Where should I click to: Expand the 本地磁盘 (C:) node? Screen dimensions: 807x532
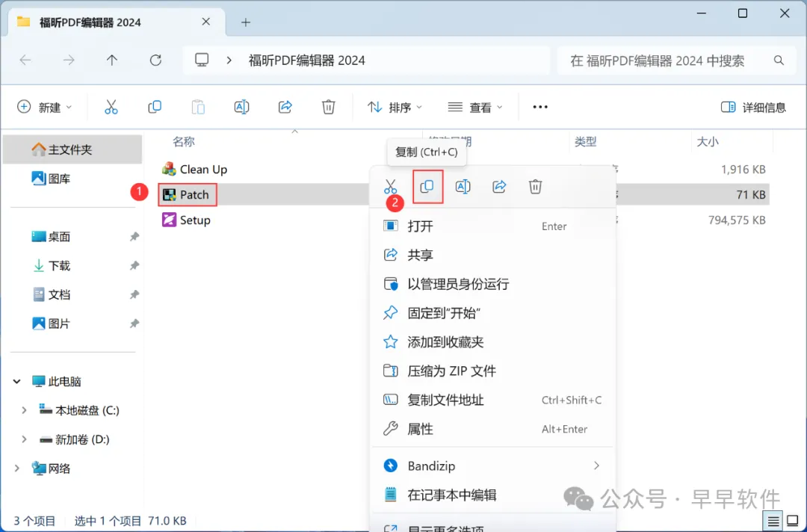(x=24, y=410)
